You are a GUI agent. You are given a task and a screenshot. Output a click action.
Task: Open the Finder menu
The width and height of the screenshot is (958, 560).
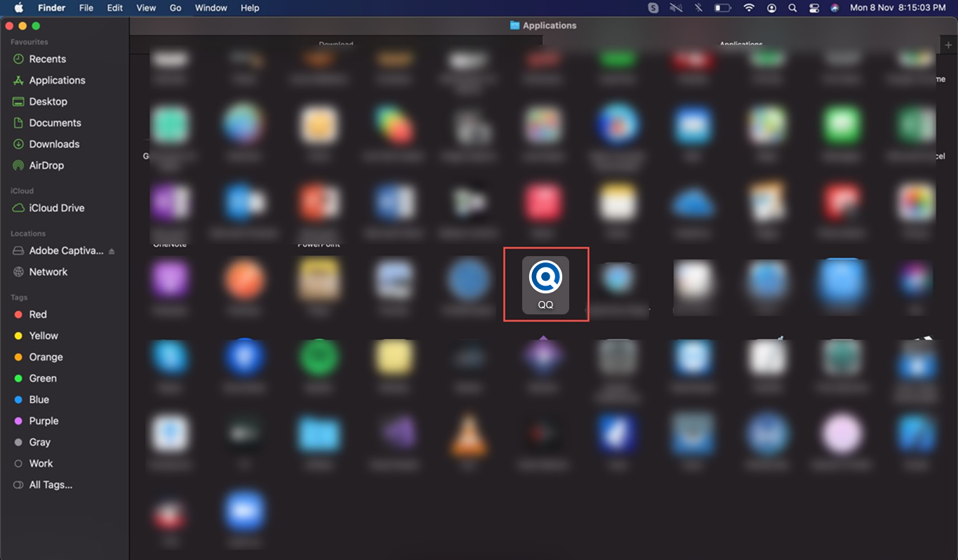pos(51,8)
